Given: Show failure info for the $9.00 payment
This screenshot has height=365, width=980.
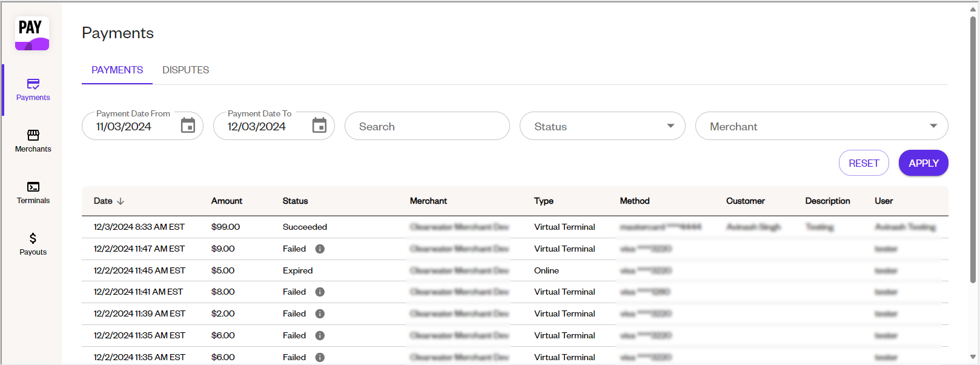Looking at the screenshot, I should coord(320,249).
